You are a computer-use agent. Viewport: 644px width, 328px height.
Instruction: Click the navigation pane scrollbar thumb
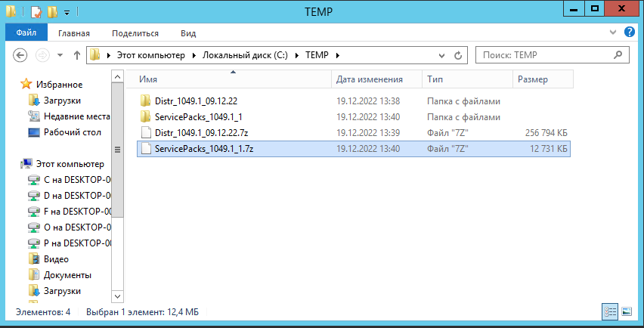117,150
